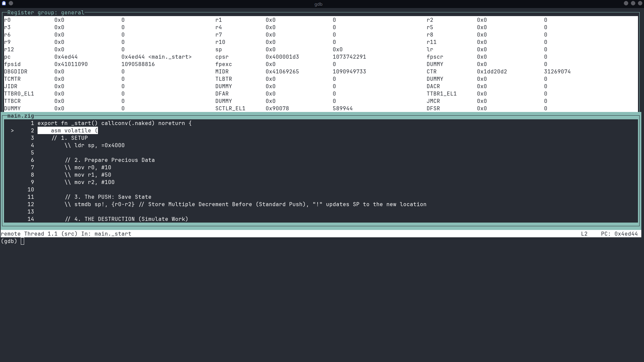644x362 pixels.
Task: Click the current-line marker arrow at line 2
Action: tap(13, 130)
